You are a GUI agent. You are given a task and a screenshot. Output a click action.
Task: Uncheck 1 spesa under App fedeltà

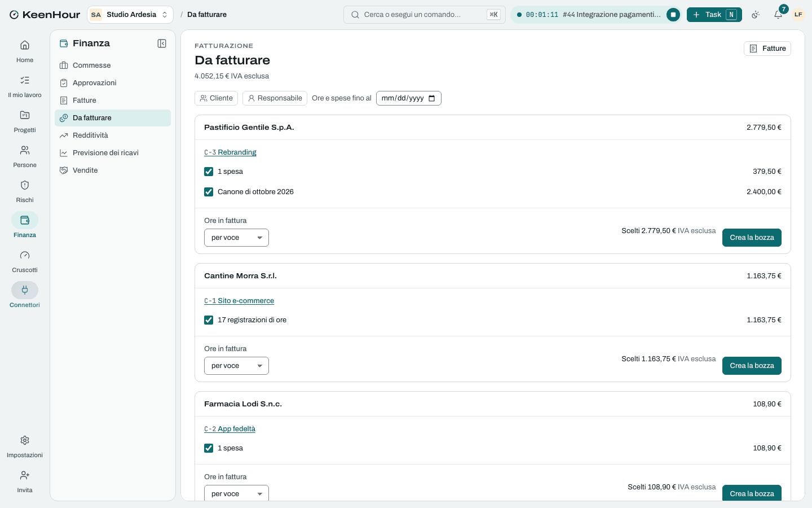pos(209,448)
